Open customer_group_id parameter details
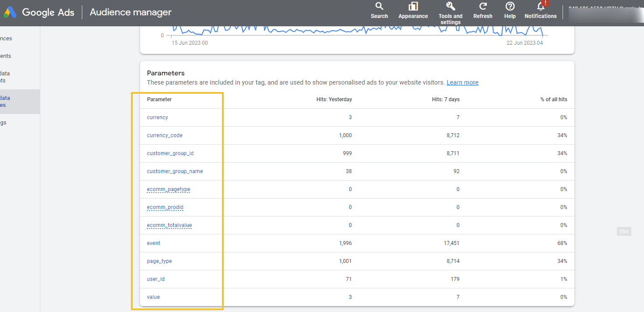 pyautogui.click(x=170, y=153)
